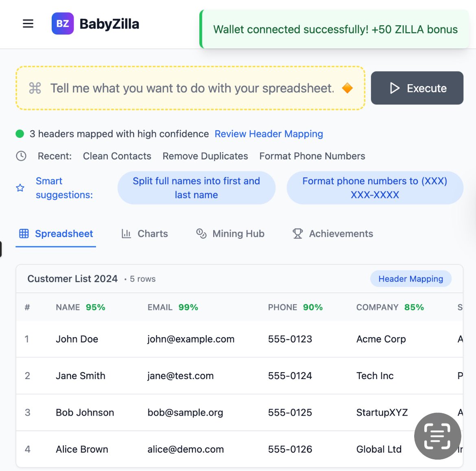476x471 pixels.
Task: Click the alice@demo.com email cell
Action: (x=186, y=449)
